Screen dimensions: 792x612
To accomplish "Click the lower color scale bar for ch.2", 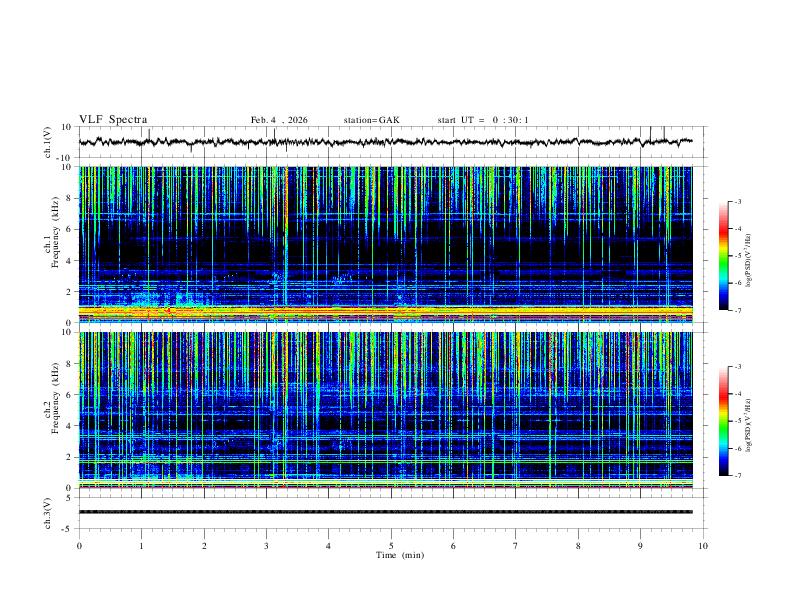I will point(723,421).
